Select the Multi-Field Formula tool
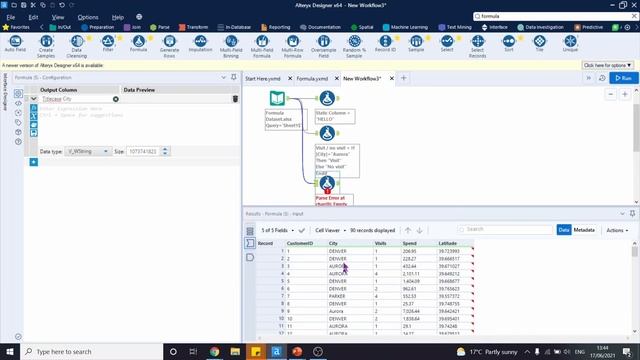 (262, 46)
